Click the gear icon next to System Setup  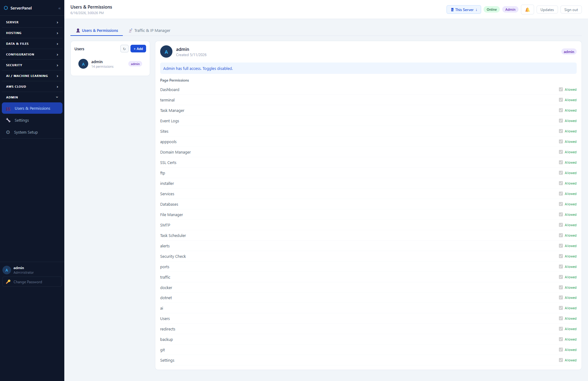click(x=8, y=132)
